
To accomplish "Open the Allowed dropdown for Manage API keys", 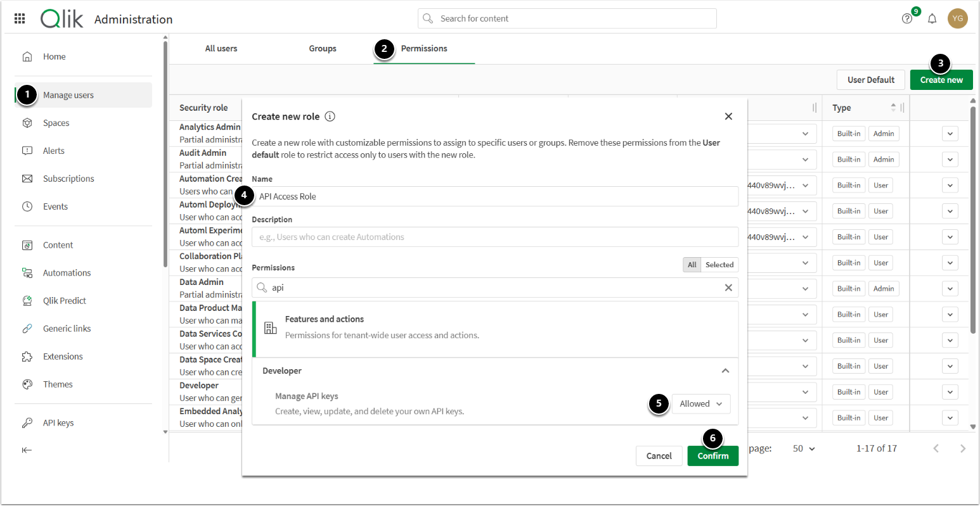I will point(700,404).
